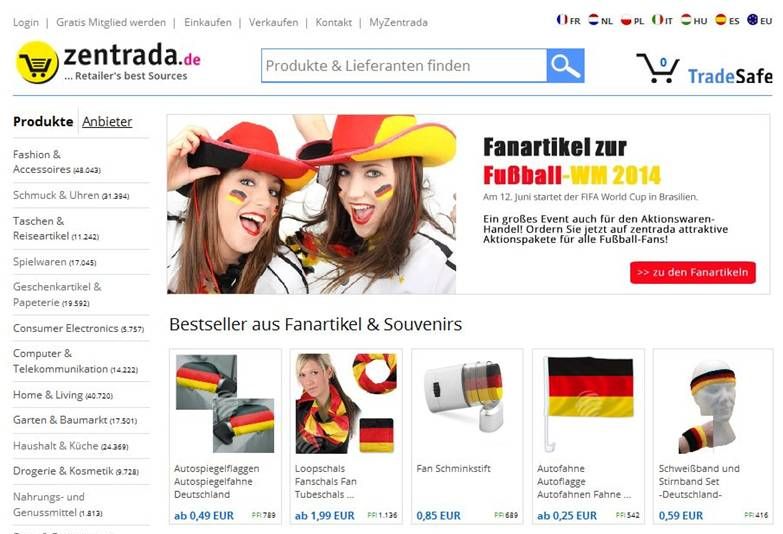Open the Autofahne Autoflagge product thumbnail

point(588,403)
